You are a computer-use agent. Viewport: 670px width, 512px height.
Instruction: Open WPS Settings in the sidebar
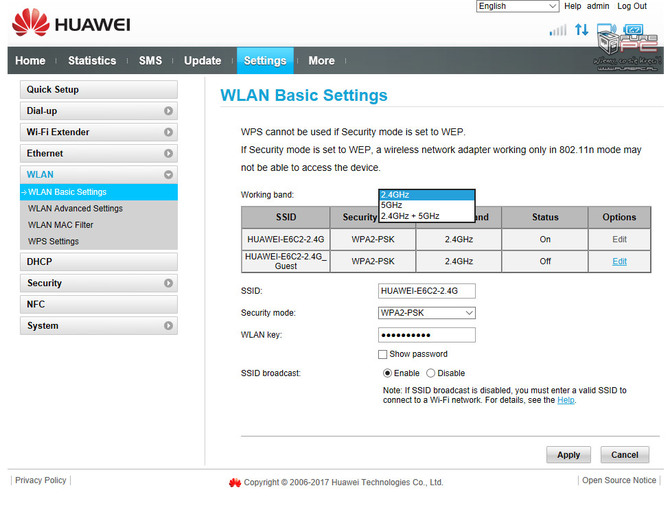click(53, 241)
